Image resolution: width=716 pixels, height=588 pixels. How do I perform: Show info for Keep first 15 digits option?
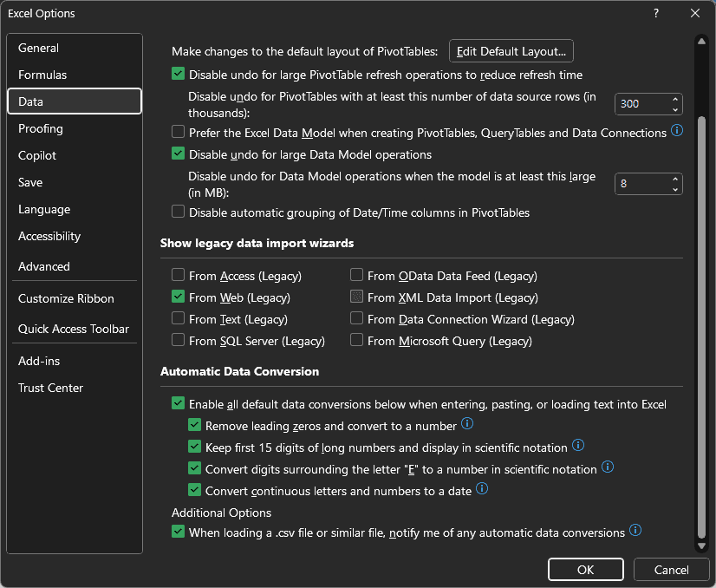(x=578, y=445)
